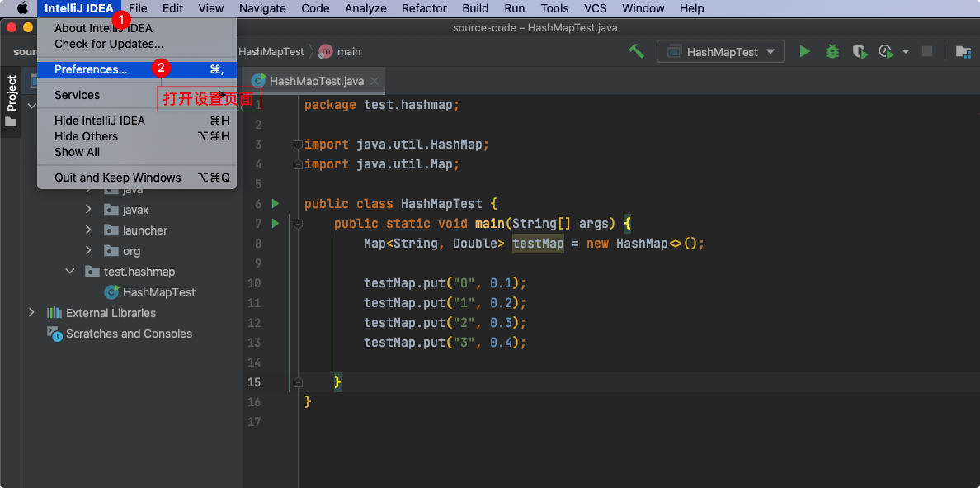Viewport: 980px width, 488px height.
Task: Click the HashMapTest class icon in project tree
Action: point(112,291)
